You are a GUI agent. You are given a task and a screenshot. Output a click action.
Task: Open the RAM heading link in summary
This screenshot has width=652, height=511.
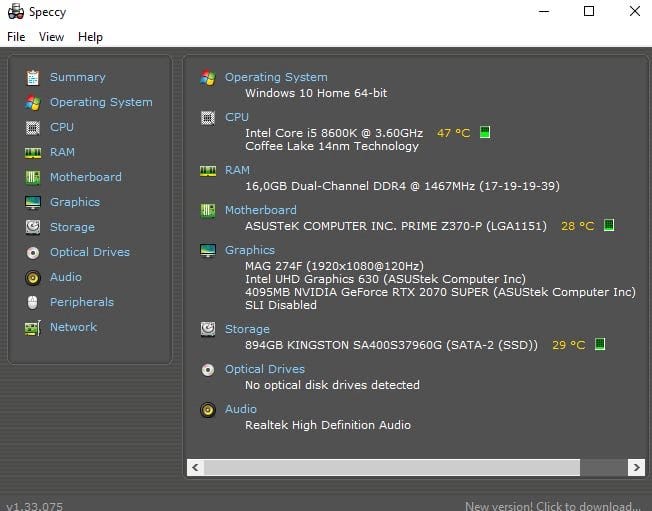point(237,170)
